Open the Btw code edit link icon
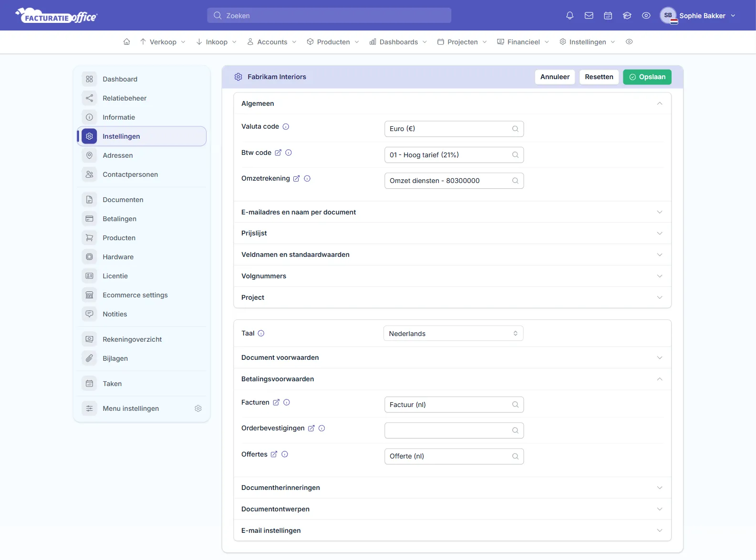Screen dimensions: 756x560 278,153
